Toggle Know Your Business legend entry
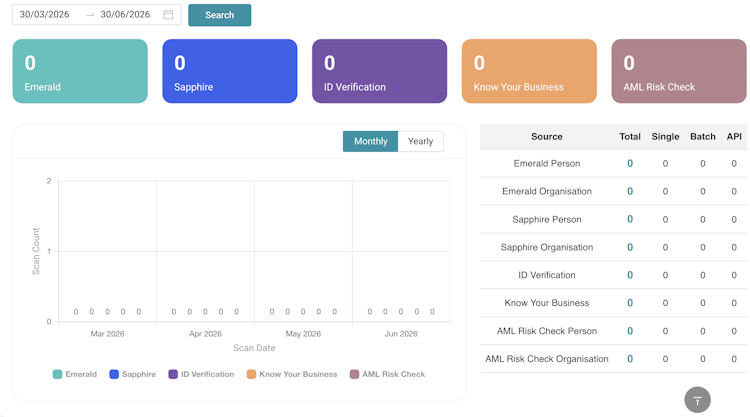The height and width of the screenshot is (417, 750). point(292,374)
